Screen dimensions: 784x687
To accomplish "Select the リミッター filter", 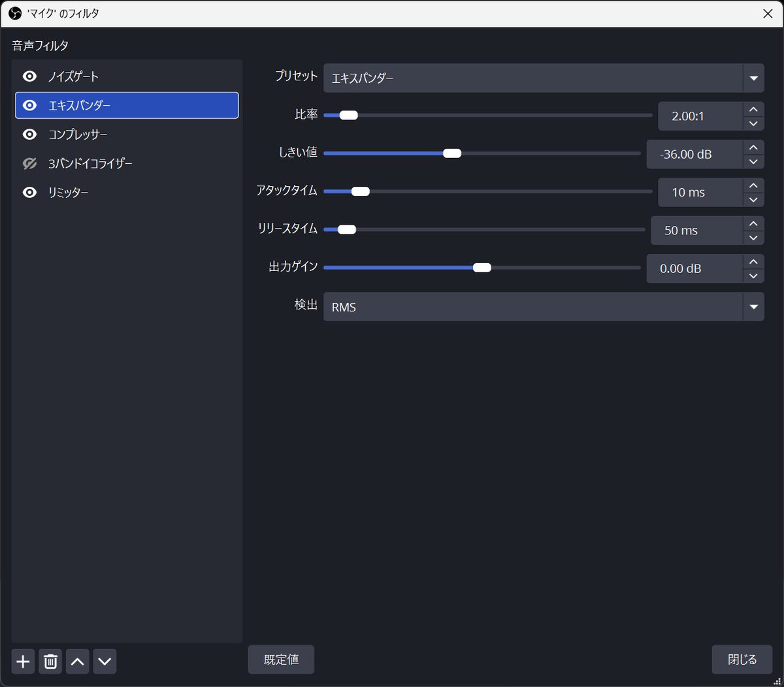I will [x=127, y=193].
